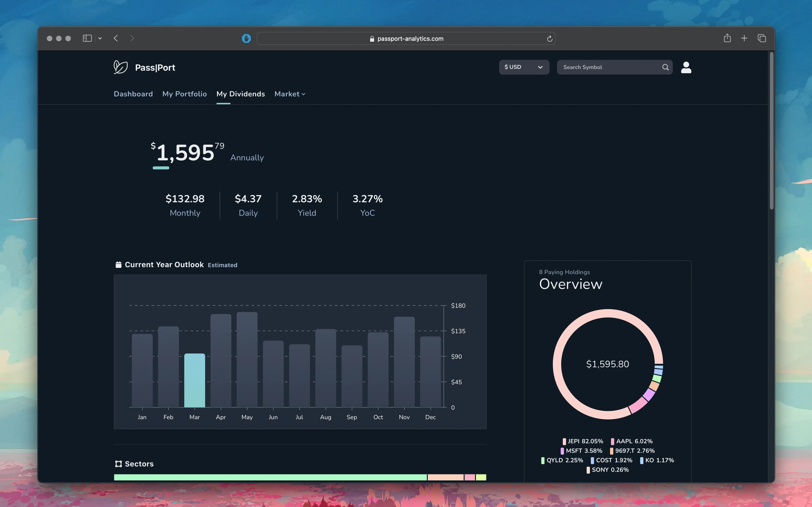Image resolution: width=812 pixels, height=507 pixels.
Task: Expand the sidebar options chevron
Action: tap(100, 38)
